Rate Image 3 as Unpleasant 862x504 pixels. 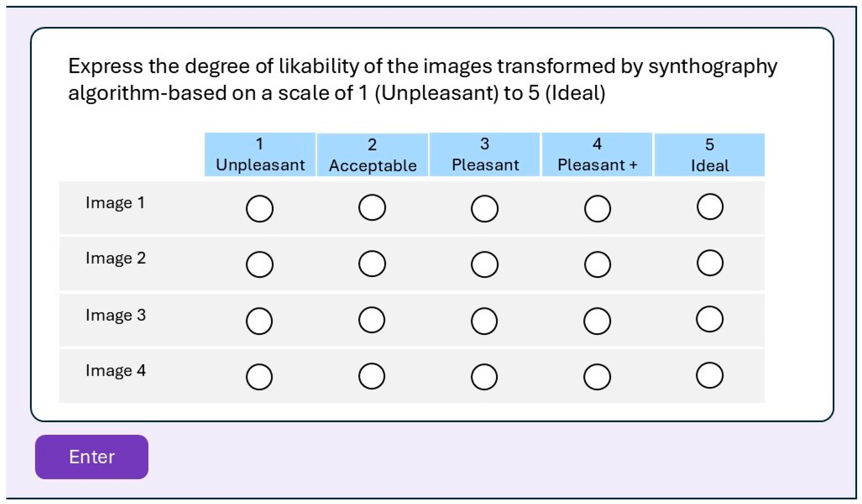coord(259,321)
